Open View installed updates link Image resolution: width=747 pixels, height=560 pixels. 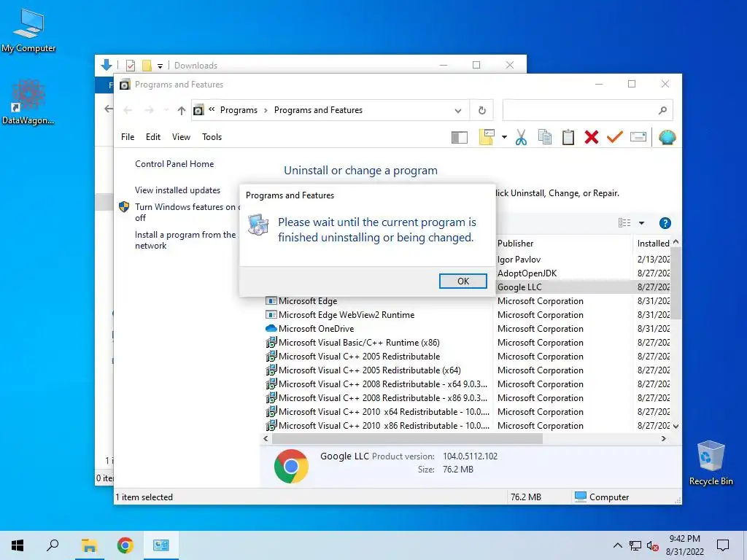pos(178,190)
